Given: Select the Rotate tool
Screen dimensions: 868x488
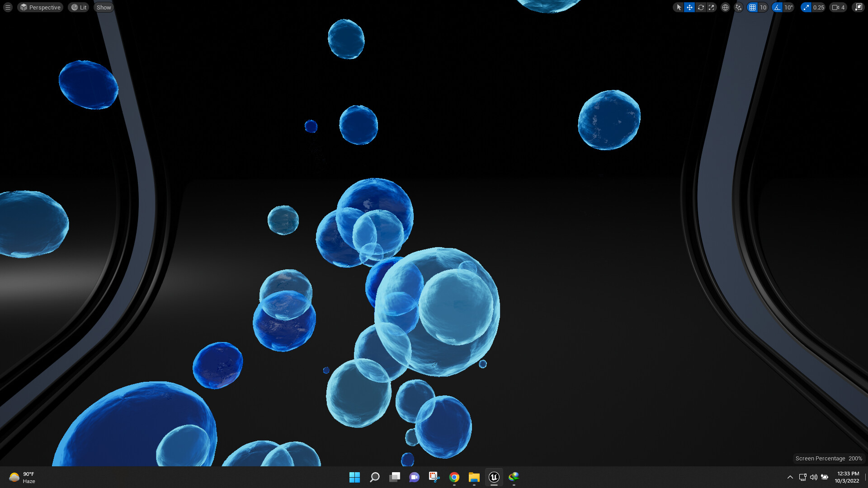Looking at the screenshot, I should coord(701,7).
